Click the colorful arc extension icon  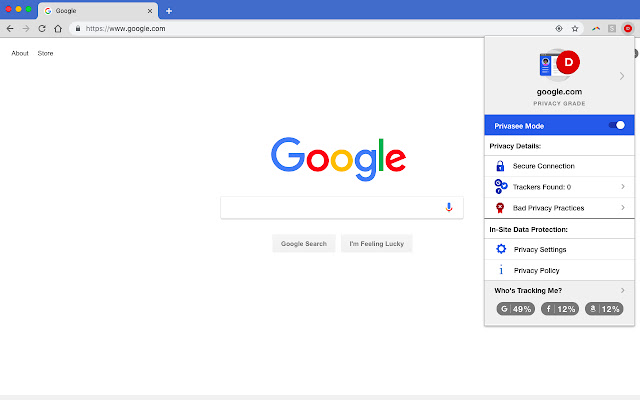[x=596, y=29]
